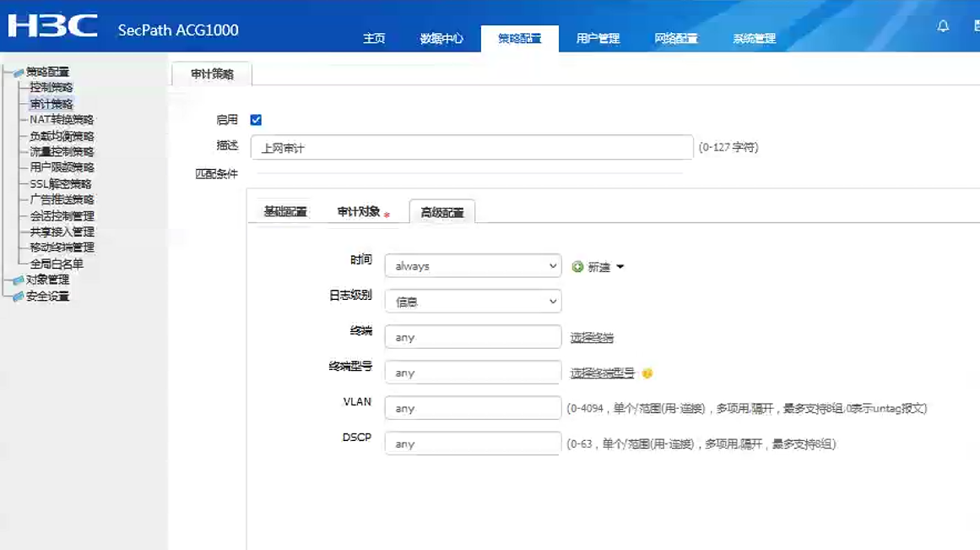This screenshot has width=980, height=550.
Task: Click the 选择终端型号 link
Action: pos(602,373)
